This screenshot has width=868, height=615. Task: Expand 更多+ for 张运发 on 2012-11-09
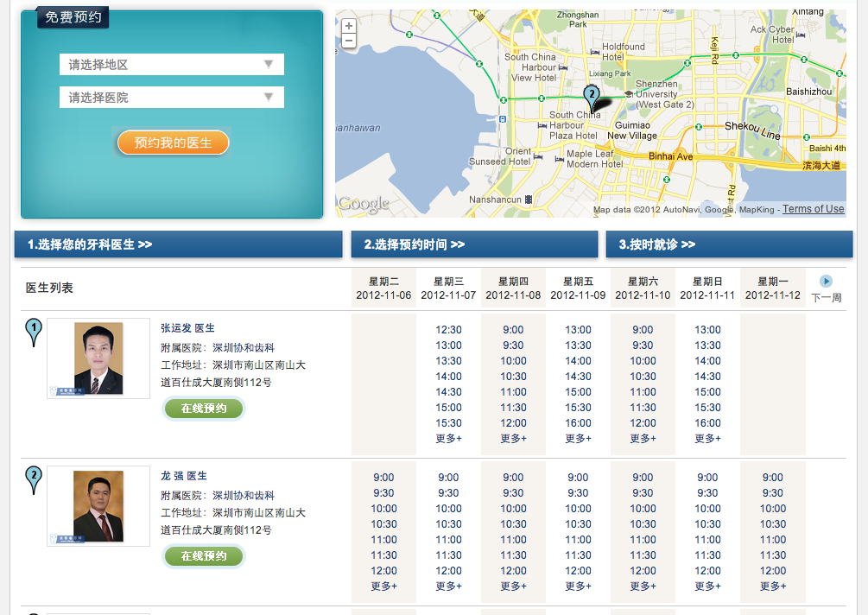coord(578,439)
